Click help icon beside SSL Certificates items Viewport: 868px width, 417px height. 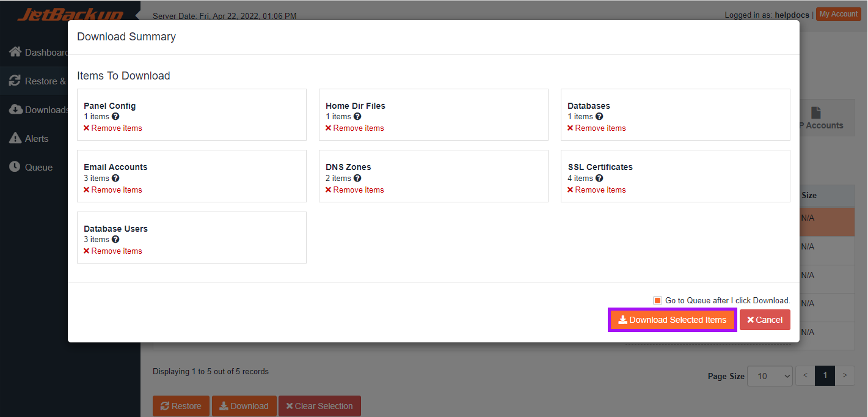pyautogui.click(x=599, y=178)
